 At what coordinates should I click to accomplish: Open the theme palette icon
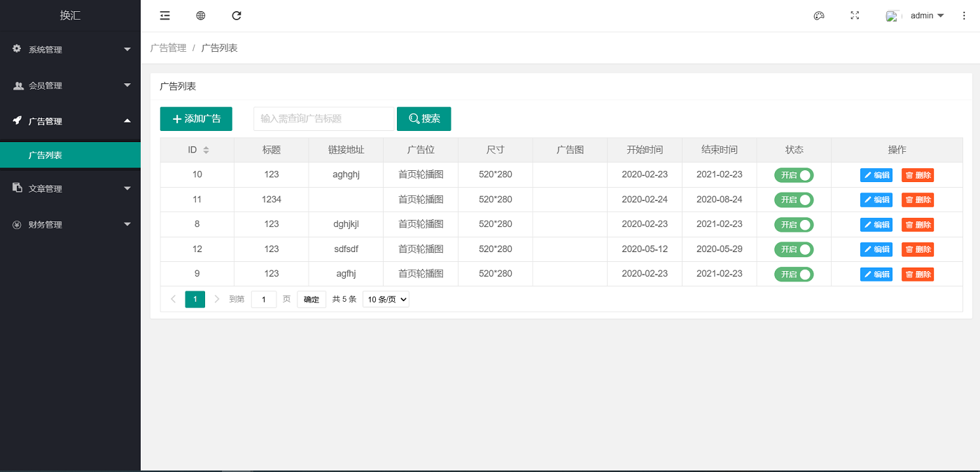click(x=819, y=15)
